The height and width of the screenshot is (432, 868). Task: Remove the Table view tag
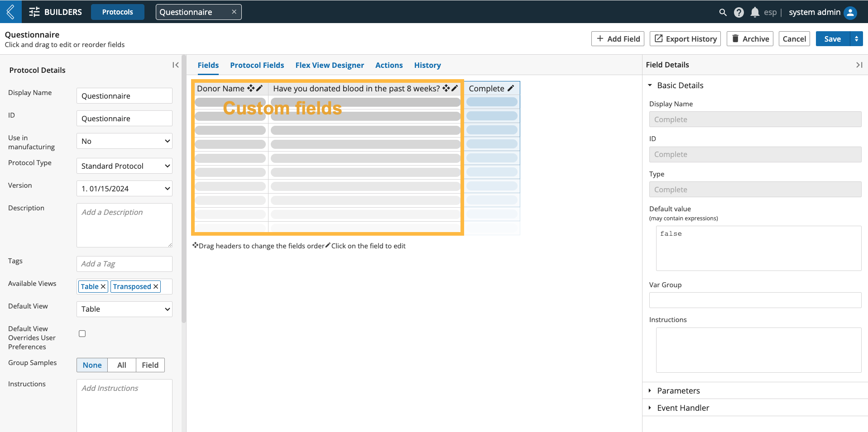[103, 286]
